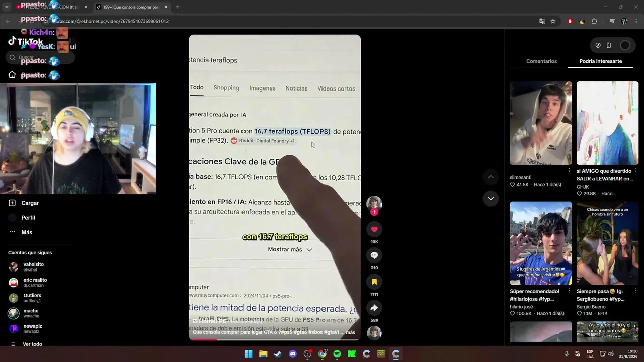Click the taskbar microphone icon
644x362 pixels.
pyautogui.click(x=567, y=354)
